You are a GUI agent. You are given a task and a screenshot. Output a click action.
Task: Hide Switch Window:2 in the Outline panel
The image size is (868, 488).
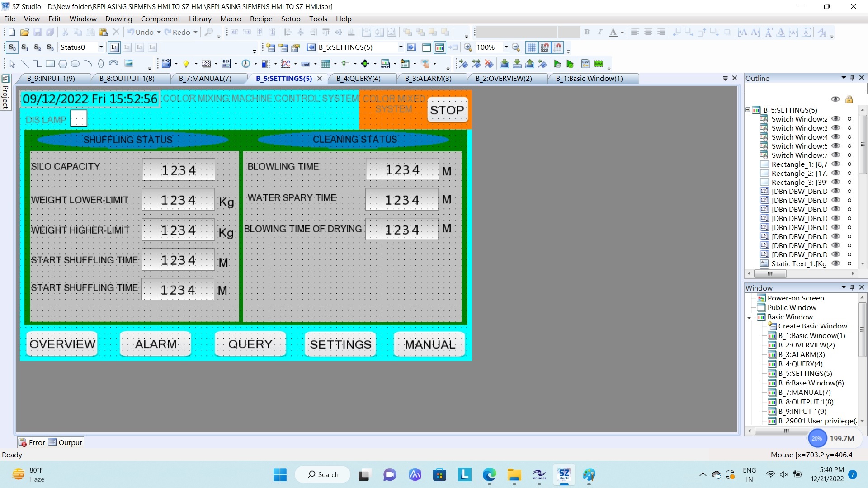[836, 119]
